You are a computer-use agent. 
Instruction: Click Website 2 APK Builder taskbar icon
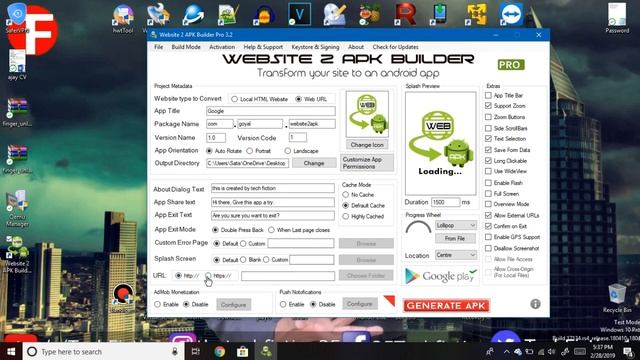266,351
